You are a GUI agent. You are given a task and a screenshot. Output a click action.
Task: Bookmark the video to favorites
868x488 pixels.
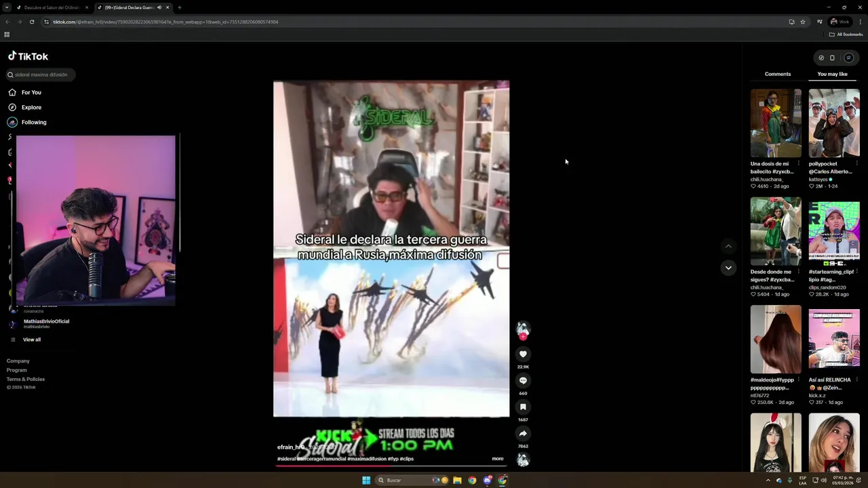(523, 407)
